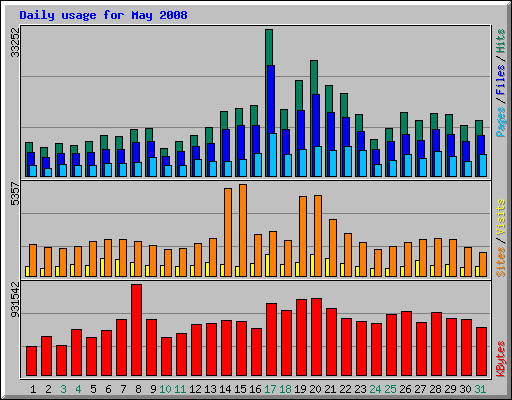
Task: Click the 33252 axis maximum label
Action: click(x=15, y=42)
